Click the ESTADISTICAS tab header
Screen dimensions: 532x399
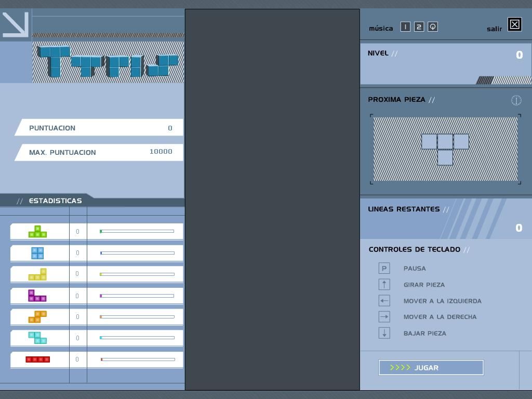(55, 201)
